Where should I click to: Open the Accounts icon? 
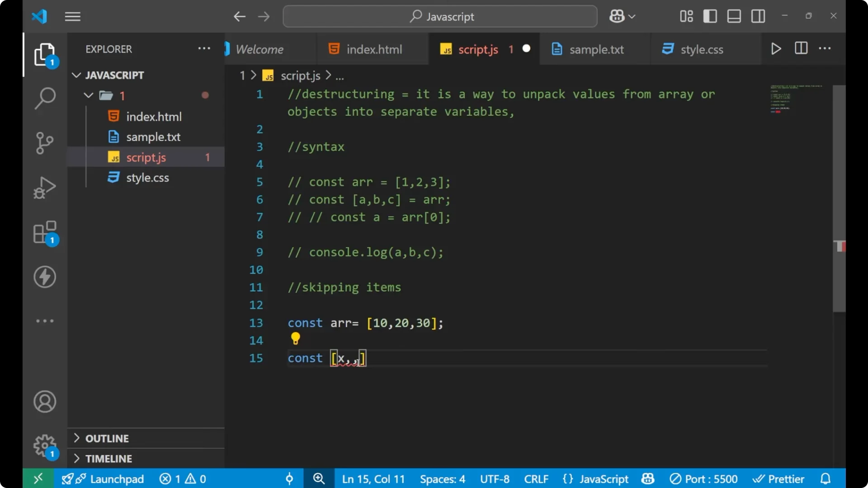[x=44, y=402]
